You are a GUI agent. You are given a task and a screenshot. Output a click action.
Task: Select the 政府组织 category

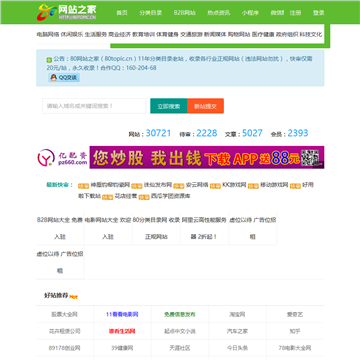click(287, 34)
